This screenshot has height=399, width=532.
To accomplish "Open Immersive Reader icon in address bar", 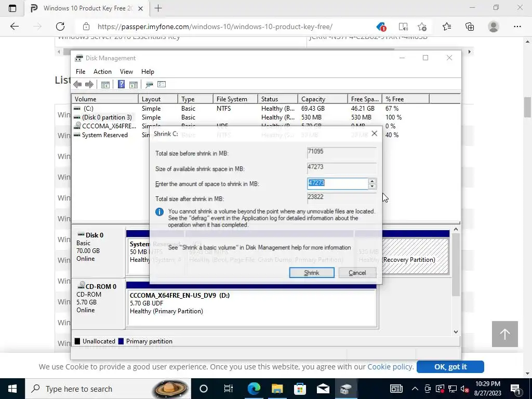I will [403, 26].
